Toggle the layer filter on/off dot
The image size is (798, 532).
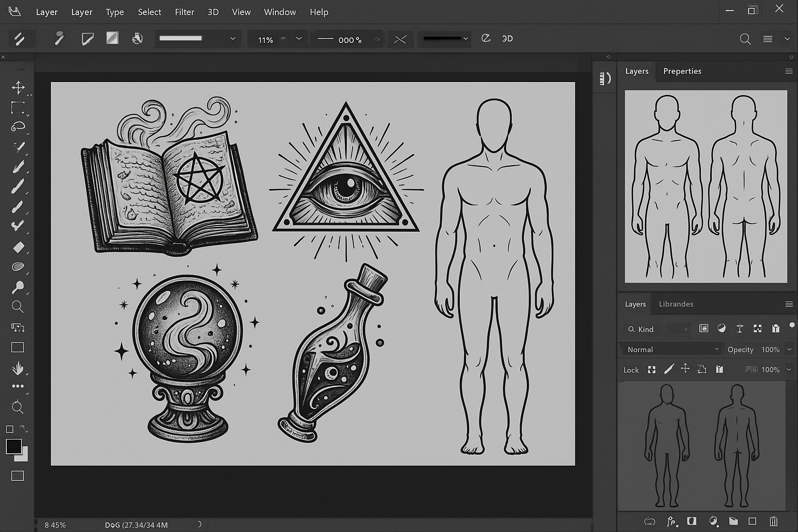point(792,325)
